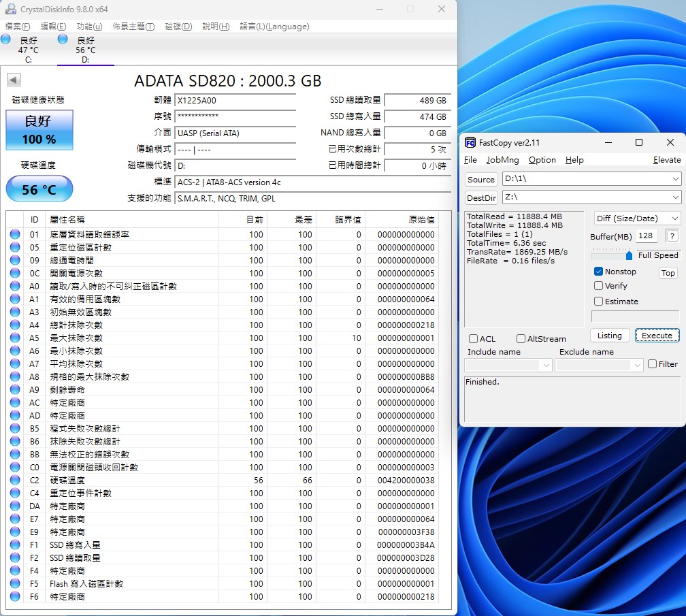Select drive C: status orb at 47 °C

tap(5, 39)
